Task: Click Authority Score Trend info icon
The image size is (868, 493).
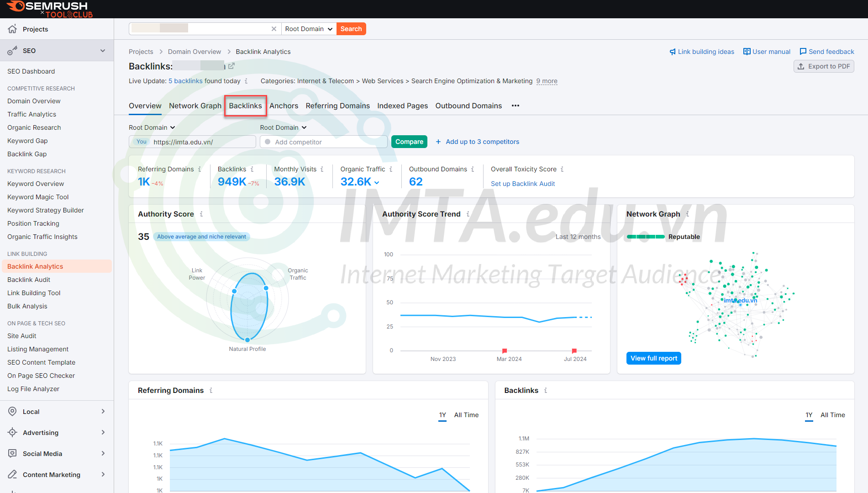Action: (468, 214)
